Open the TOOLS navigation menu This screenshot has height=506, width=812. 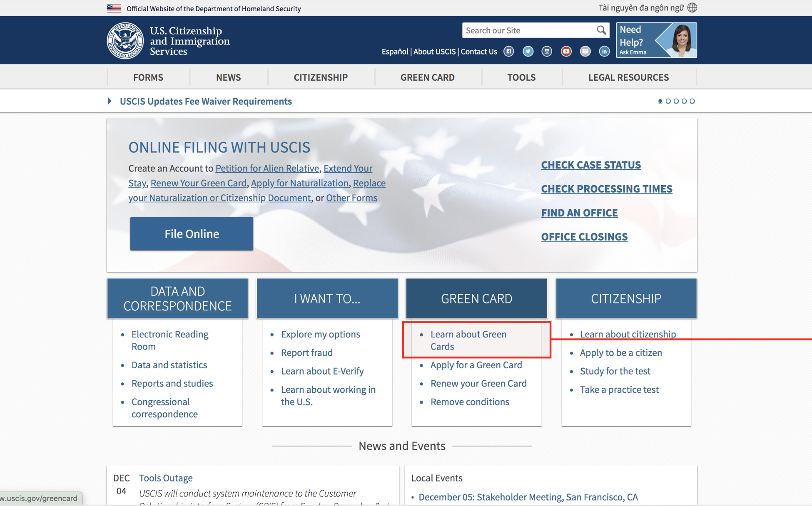click(x=521, y=77)
